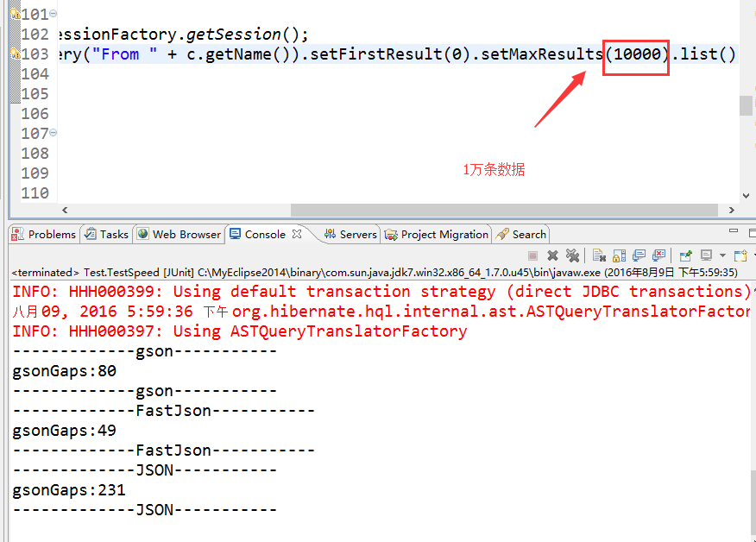Close the Console view via its X

point(297,234)
